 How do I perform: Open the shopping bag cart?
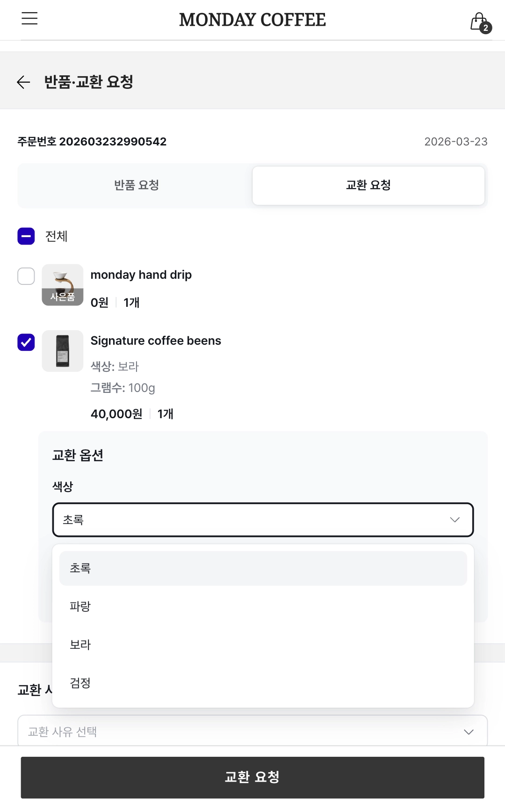(x=479, y=22)
